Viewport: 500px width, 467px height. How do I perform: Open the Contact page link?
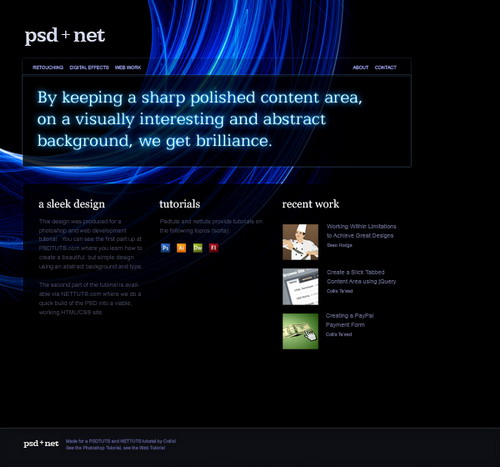pos(385,67)
